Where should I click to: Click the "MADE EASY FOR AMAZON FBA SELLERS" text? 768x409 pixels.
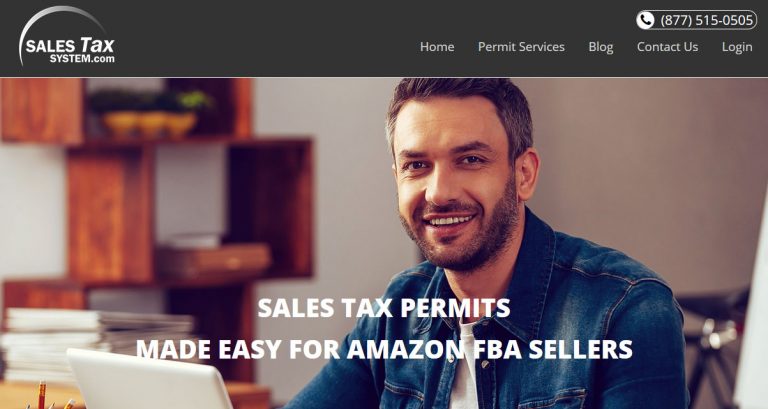[384, 349]
